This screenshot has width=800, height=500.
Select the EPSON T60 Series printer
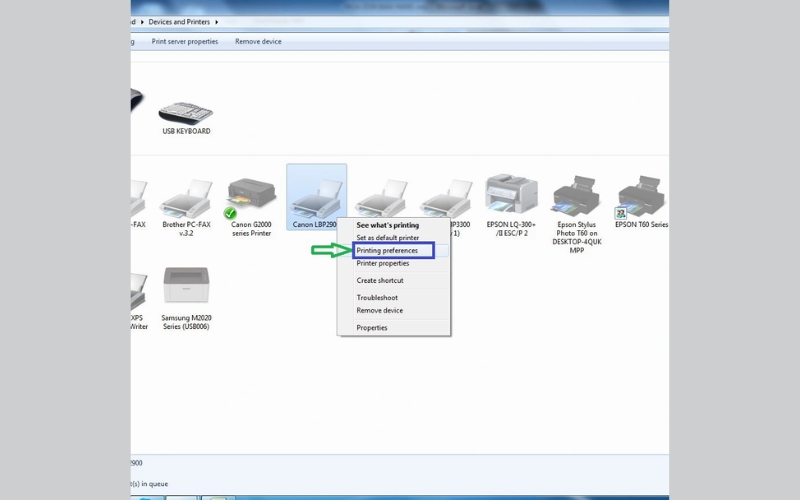641,202
